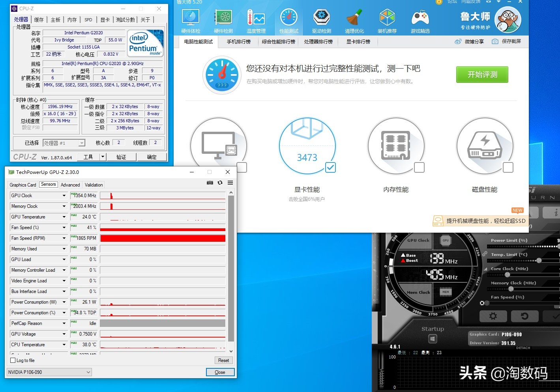Select the 温度管理 temperature management icon
This screenshot has width=560, height=392.
tap(256, 20)
